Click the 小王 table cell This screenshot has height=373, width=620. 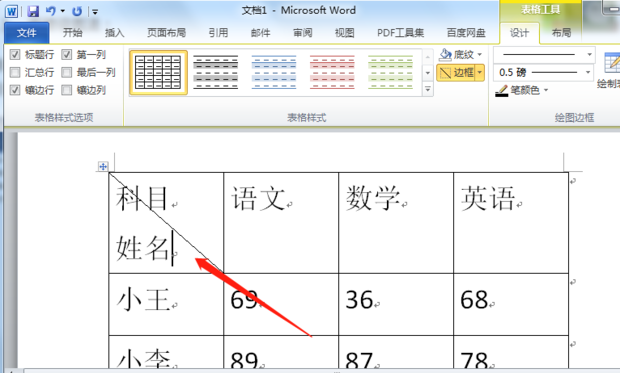[x=166, y=304]
